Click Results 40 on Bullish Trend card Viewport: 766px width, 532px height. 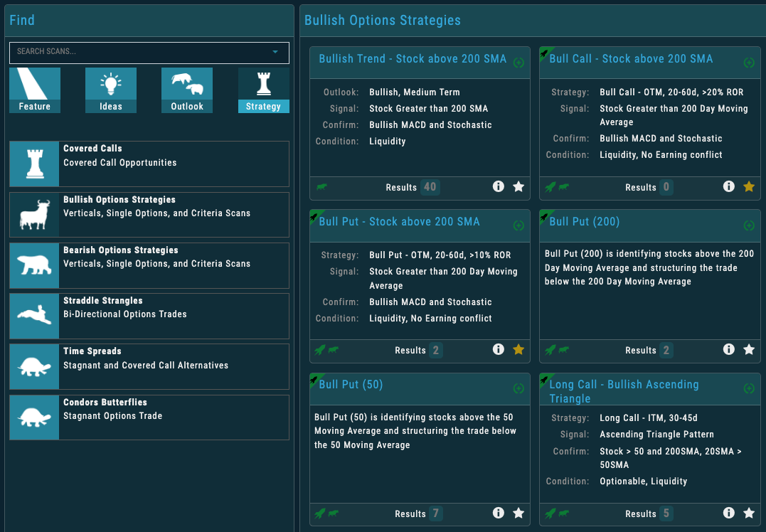(430, 187)
